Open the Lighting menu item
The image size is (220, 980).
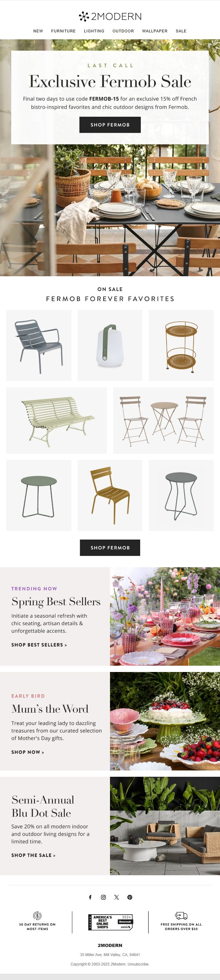[94, 31]
